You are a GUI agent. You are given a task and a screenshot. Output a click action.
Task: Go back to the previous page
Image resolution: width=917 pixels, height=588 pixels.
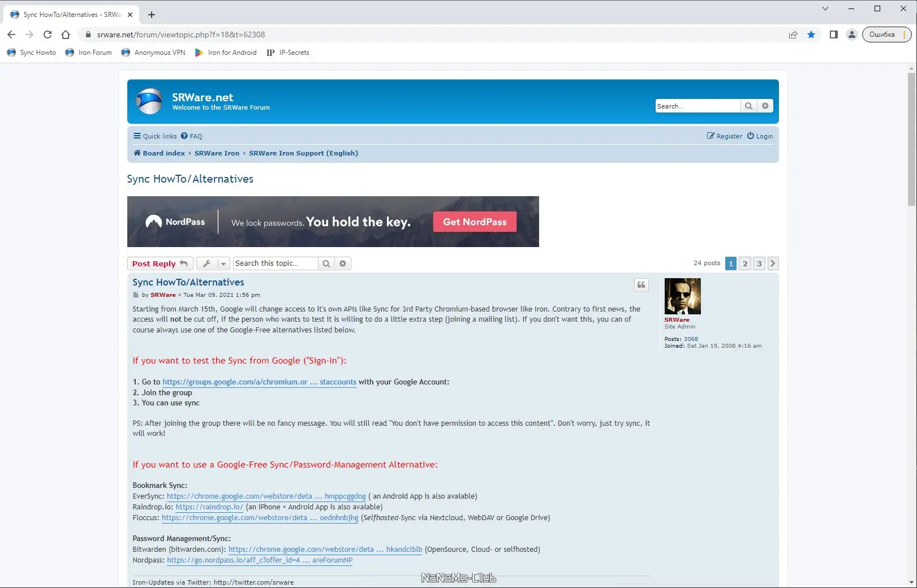point(11,34)
